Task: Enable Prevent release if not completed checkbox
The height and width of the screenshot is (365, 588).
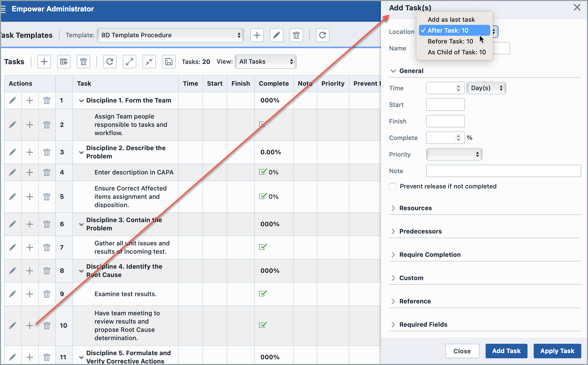Action: pos(393,186)
